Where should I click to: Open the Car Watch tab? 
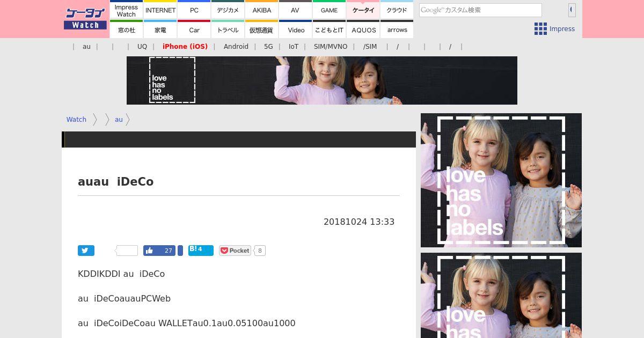[x=194, y=30]
